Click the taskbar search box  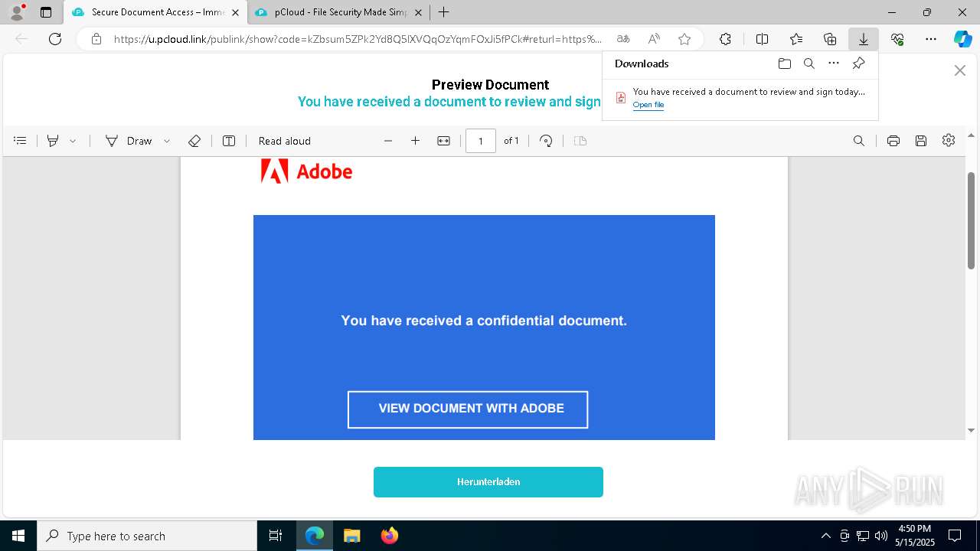click(x=147, y=536)
